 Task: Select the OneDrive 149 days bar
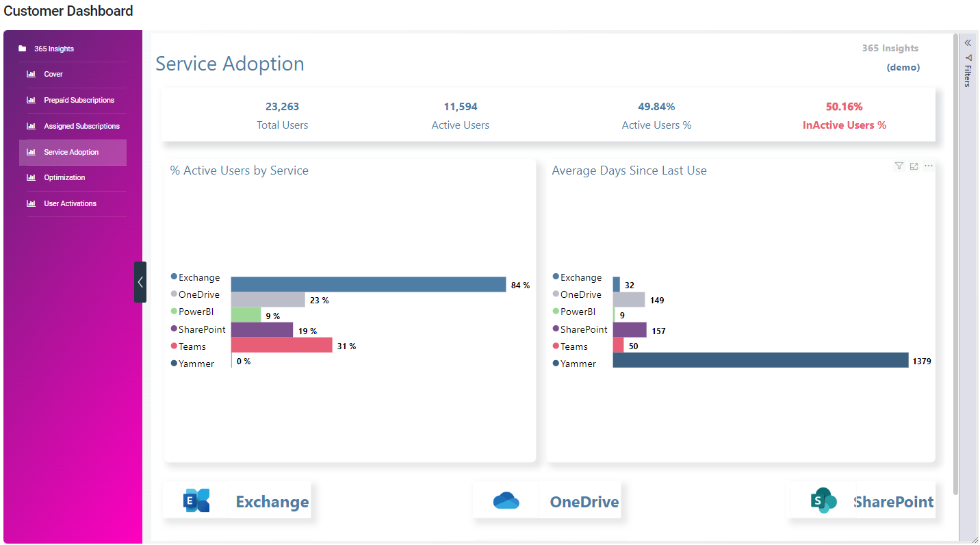coord(629,299)
